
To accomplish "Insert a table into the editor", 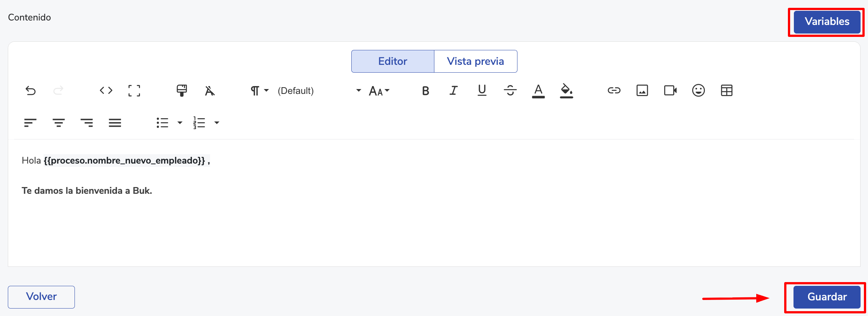I will point(726,91).
